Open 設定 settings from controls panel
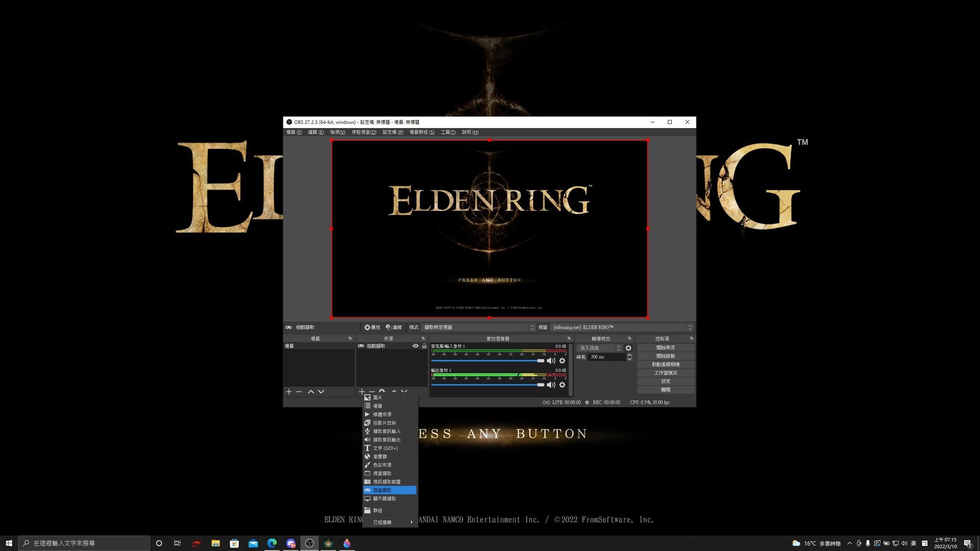The width and height of the screenshot is (980, 551). [666, 382]
